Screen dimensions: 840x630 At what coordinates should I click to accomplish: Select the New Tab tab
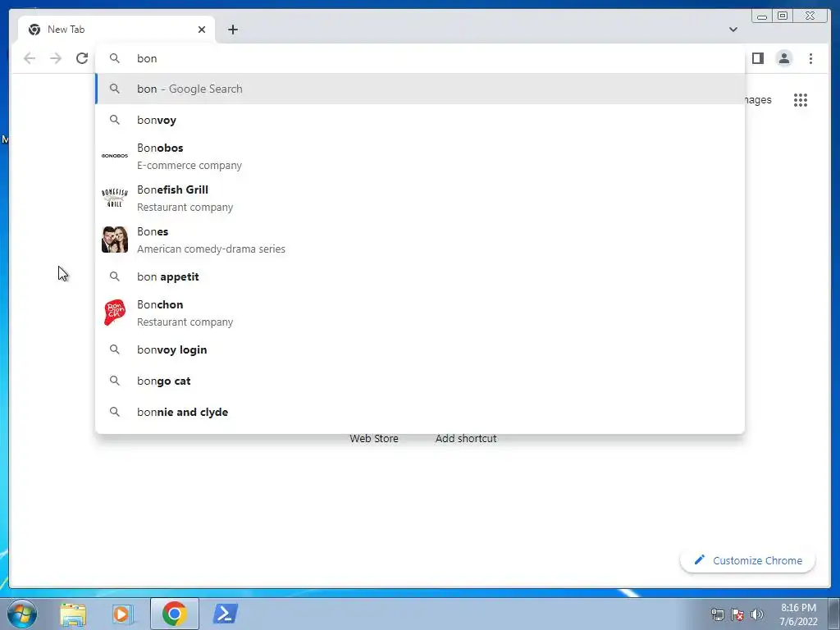point(116,30)
